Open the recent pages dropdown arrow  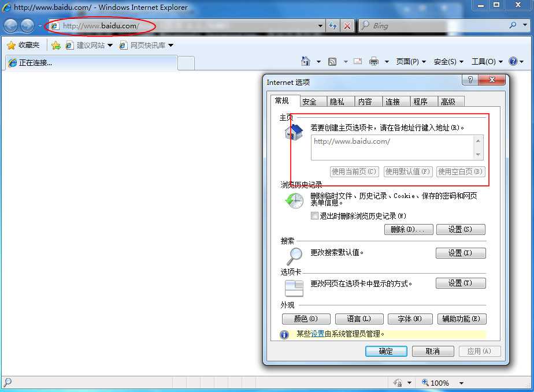point(39,26)
